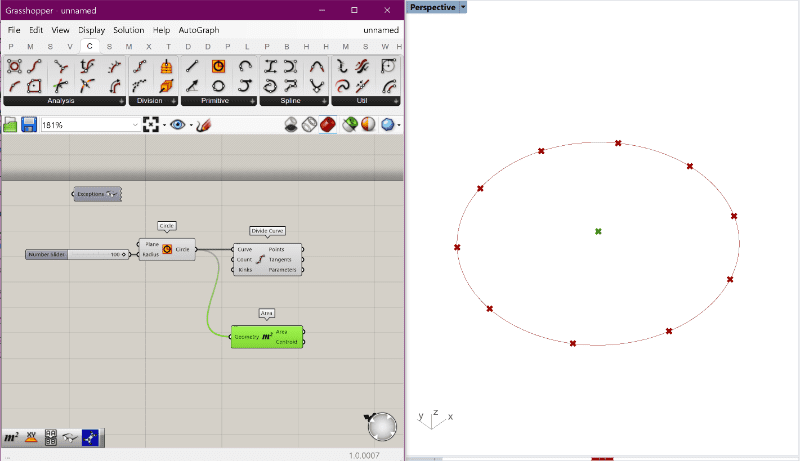Open the zoom percentage combo box

(90, 125)
